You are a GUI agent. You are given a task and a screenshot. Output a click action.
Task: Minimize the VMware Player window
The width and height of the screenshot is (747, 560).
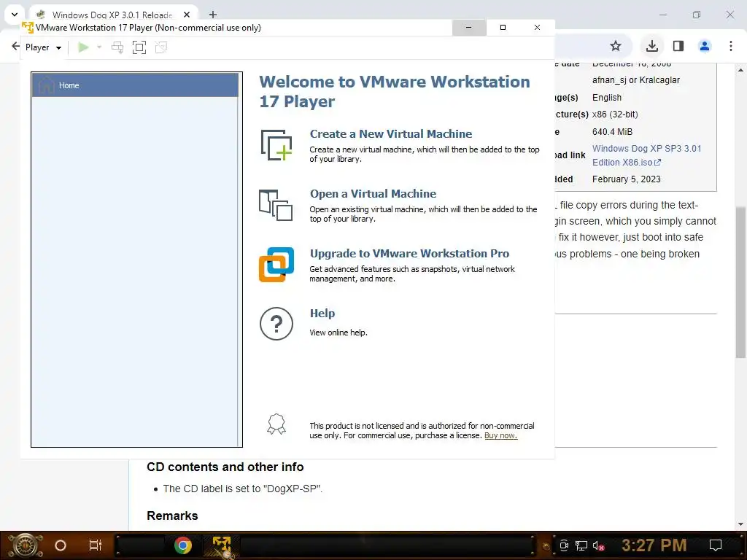tap(469, 28)
